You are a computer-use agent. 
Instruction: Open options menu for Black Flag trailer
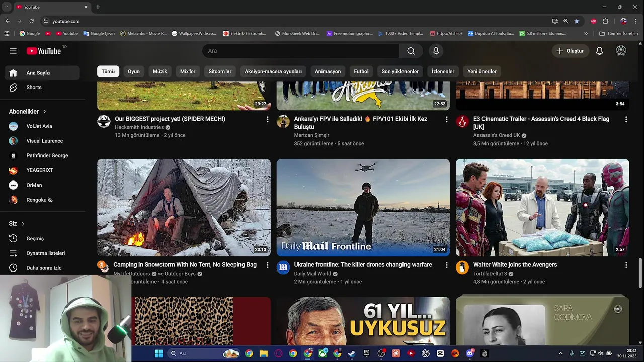[626, 119]
